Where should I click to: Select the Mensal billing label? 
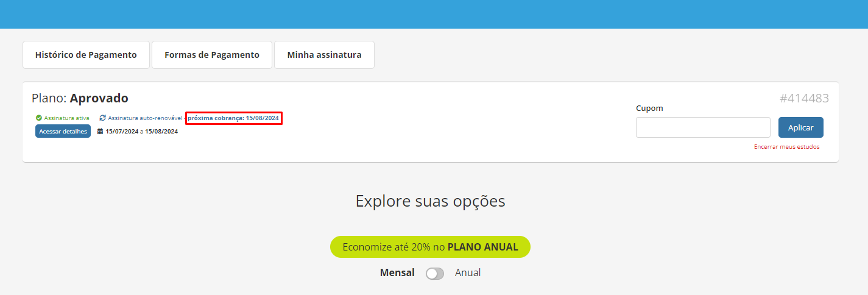pyautogui.click(x=397, y=272)
